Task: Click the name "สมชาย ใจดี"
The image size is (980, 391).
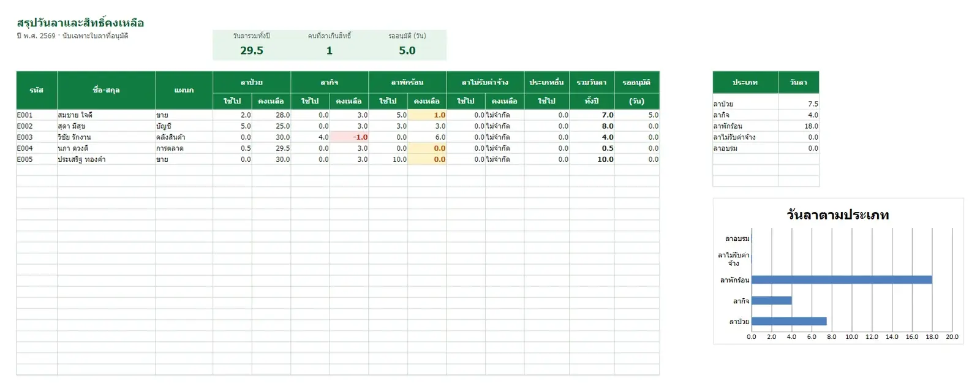Action: tap(75, 115)
